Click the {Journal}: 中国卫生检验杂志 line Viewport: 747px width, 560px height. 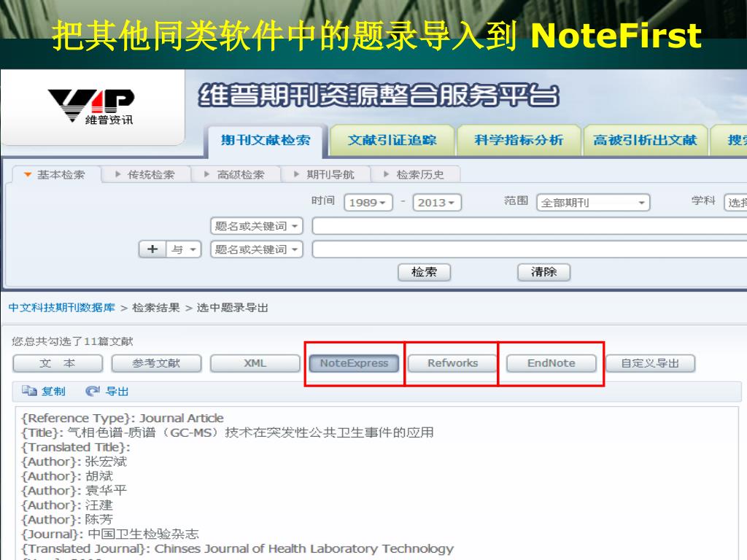pos(110,534)
